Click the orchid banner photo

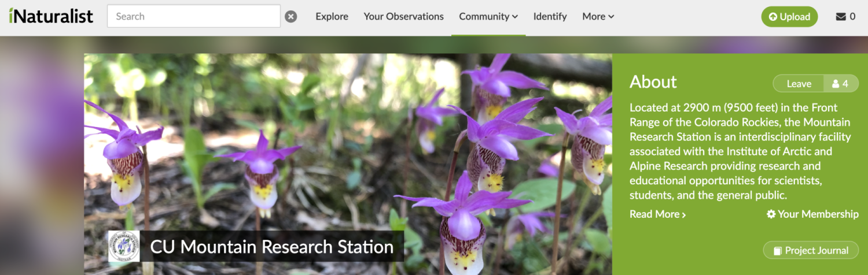(x=347, y=144)
